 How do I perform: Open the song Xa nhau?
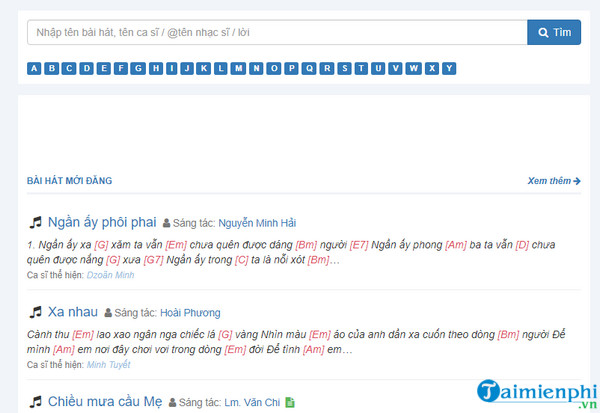pos(73,312)
